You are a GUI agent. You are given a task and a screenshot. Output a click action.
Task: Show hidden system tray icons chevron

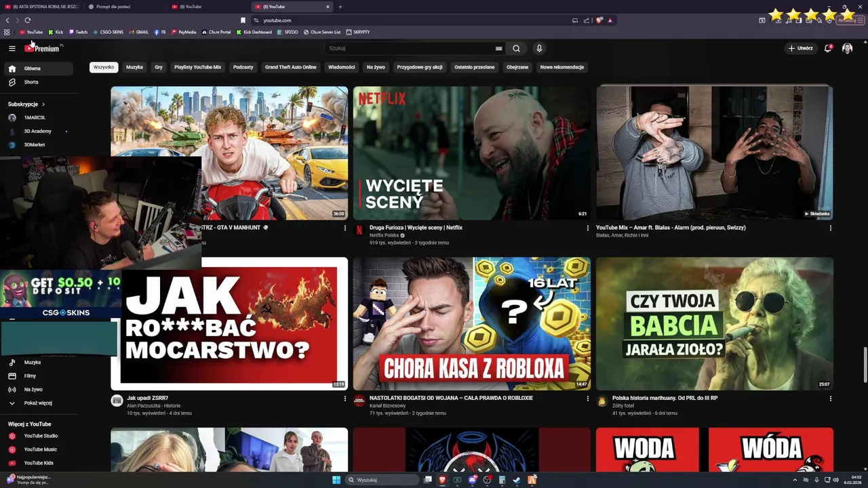click(x=795, y=480)
